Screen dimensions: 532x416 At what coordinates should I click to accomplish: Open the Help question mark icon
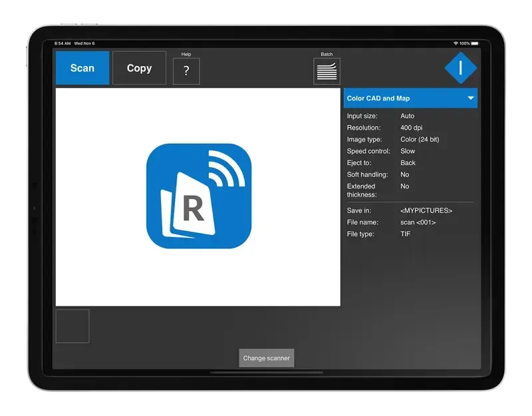pyautogui.click(x=186, y=71)
